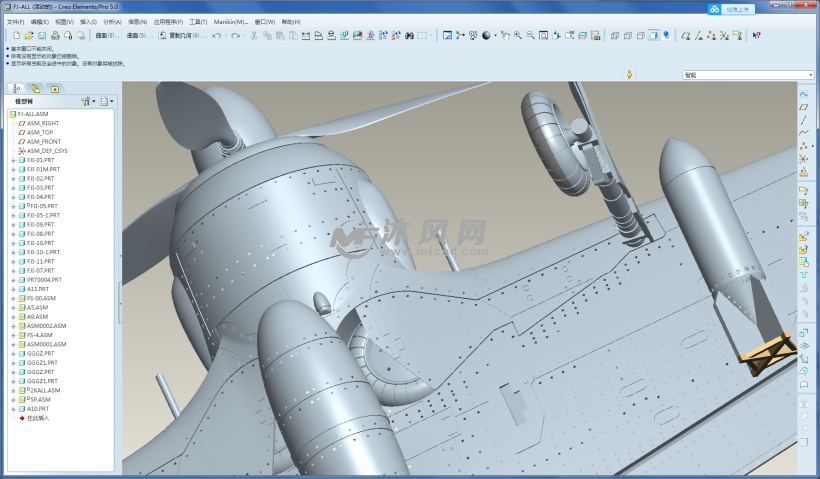This screenshot has height=479, width=820.
Task: Expand the ASM0002.ASM tree node
Action: (x=13, y=326)
